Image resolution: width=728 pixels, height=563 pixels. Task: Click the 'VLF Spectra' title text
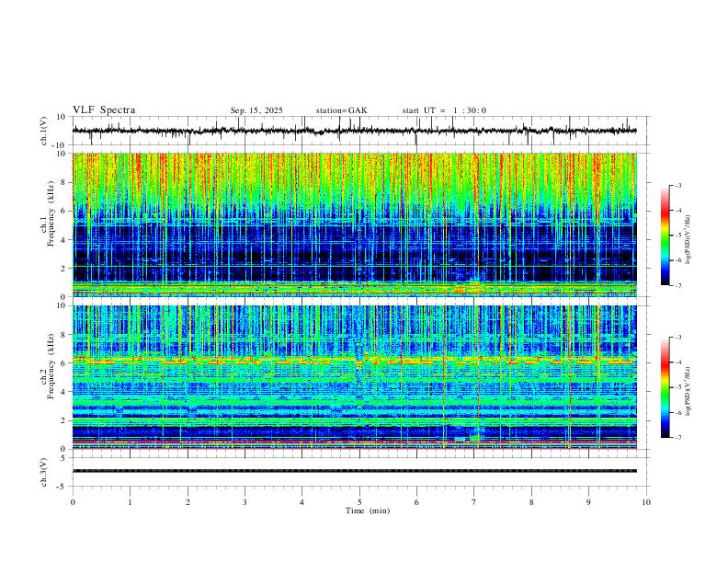coord(104,110)
